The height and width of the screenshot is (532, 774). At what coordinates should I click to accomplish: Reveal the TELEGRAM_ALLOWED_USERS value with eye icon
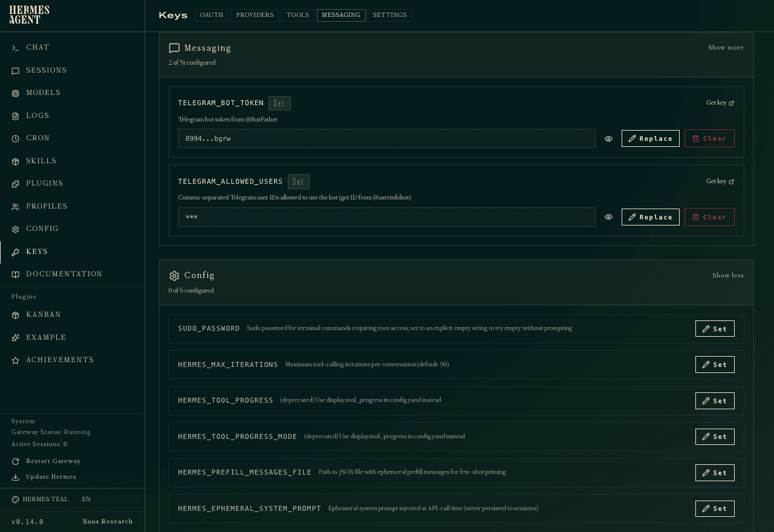[x=608, y=217]
